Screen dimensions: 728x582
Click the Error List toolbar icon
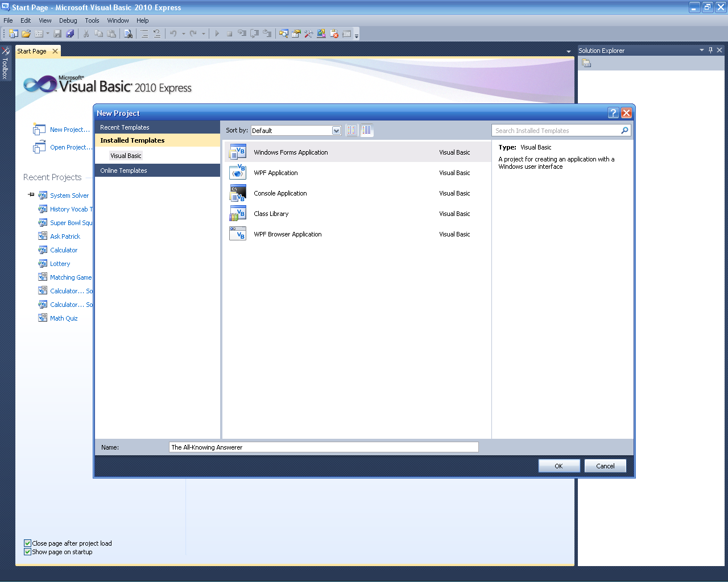point(334,34)
